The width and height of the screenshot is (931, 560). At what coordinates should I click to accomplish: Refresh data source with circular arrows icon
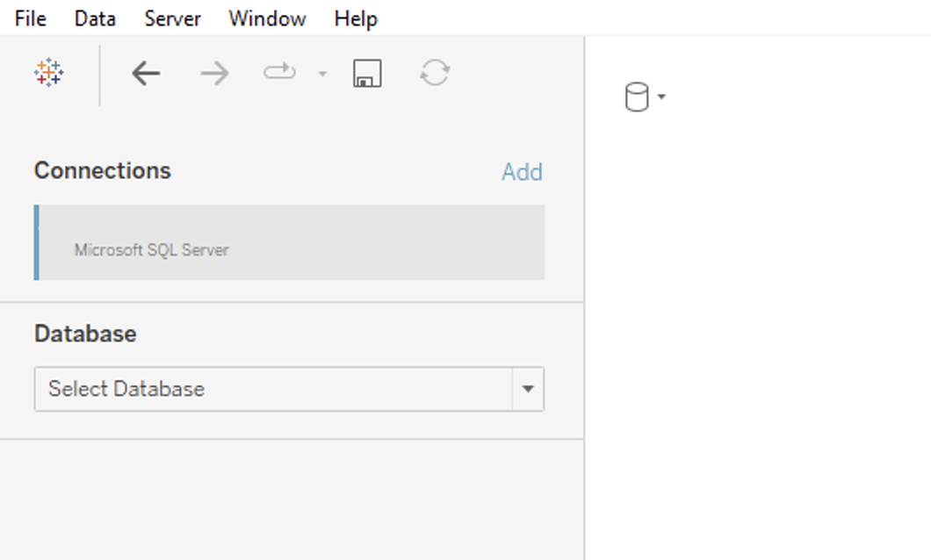click(435, 74)
